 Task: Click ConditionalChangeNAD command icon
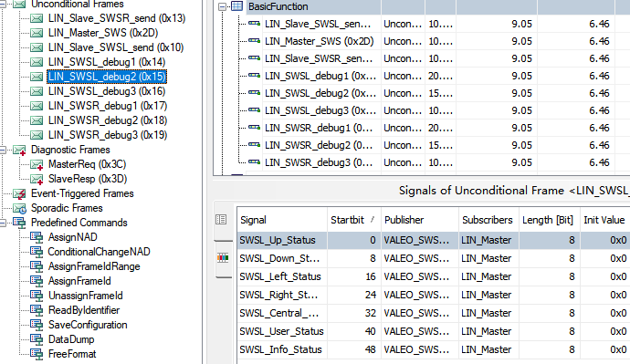37,252
